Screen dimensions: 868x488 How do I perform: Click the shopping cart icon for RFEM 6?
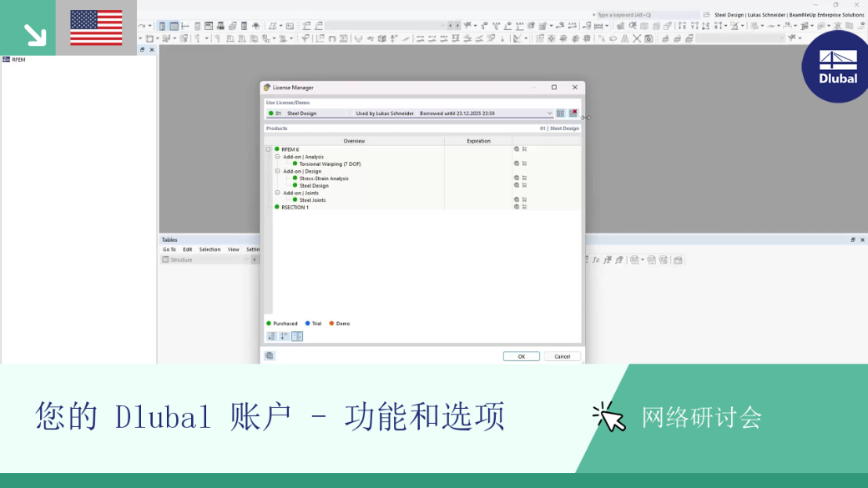tap(524, 149)
